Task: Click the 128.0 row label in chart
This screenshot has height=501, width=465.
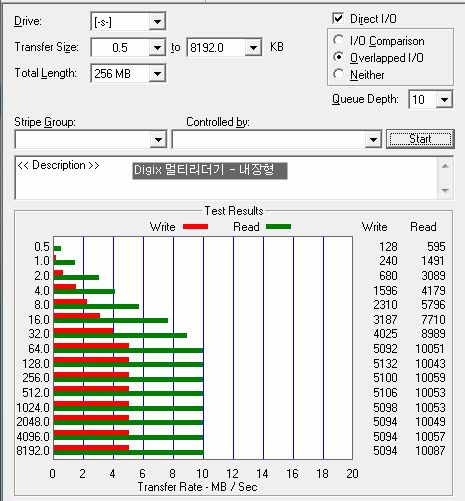Action: [x=36, y=363]
